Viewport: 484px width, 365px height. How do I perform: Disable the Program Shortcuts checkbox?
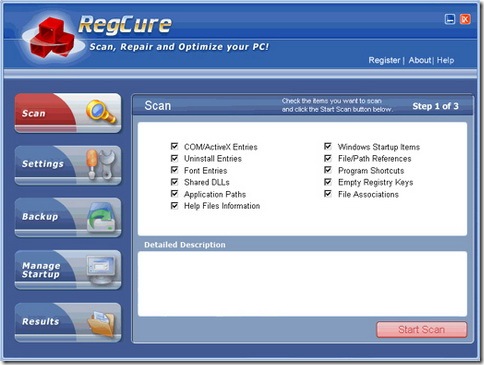tap(328, 170)
